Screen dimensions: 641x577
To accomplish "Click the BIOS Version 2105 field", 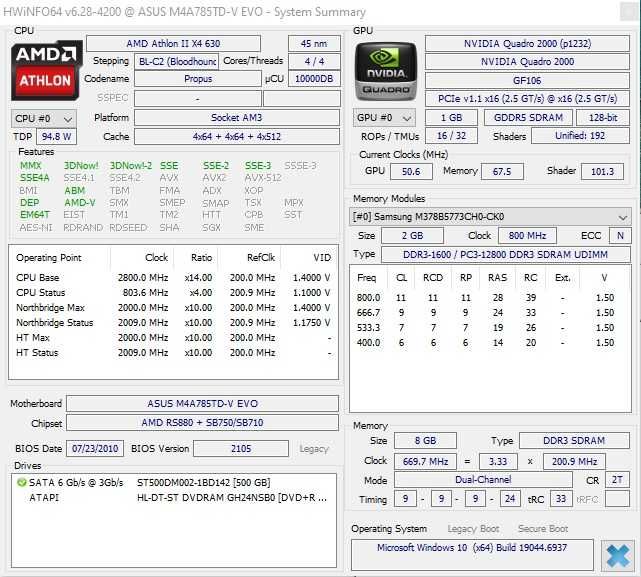I will click(x=241, y=449).
